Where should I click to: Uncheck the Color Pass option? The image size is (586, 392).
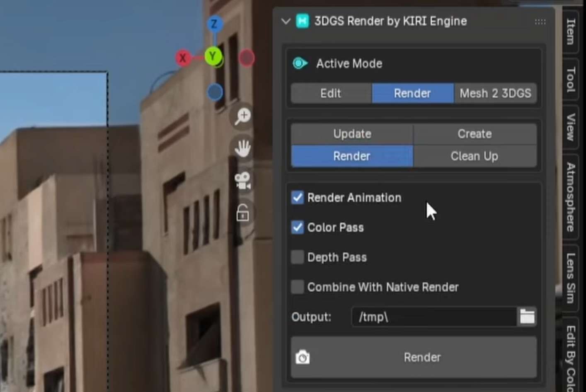click(298, 227)
